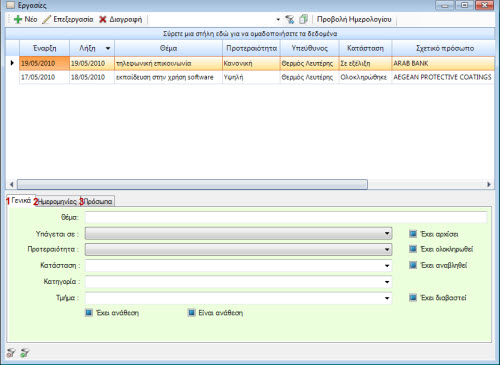Select the εκπαίδευση στην χρήση software cell

coord(168,77)
